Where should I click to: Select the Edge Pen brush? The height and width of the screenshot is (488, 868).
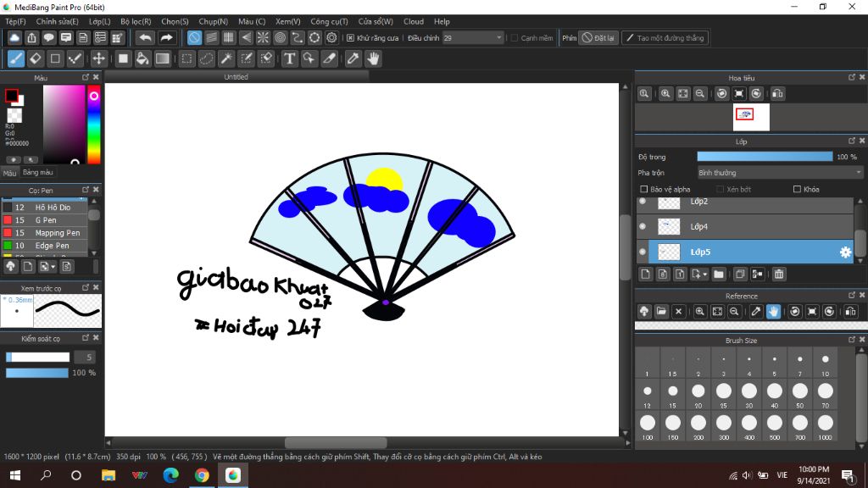44,246
